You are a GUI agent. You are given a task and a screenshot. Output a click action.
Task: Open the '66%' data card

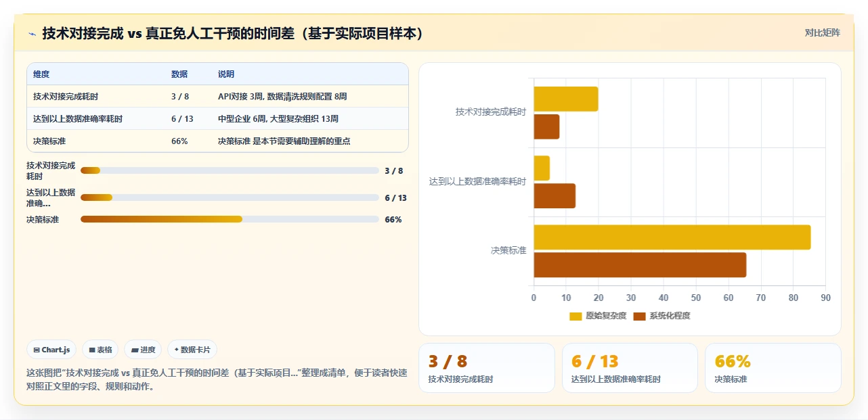click(773, 368)
